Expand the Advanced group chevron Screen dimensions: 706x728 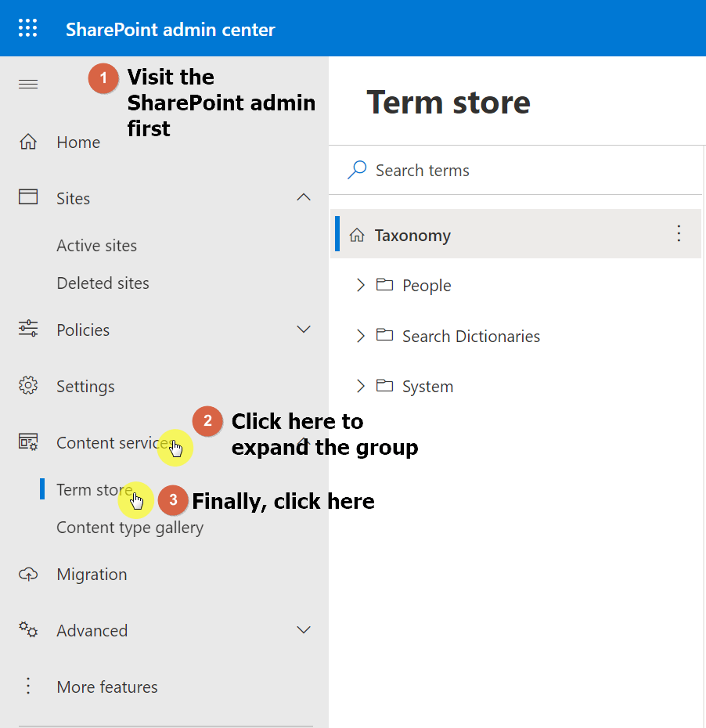coord(304,630)
